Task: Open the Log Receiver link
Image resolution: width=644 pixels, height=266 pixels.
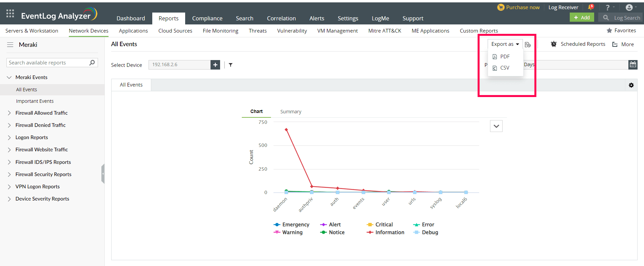Action: coord(563,7)
